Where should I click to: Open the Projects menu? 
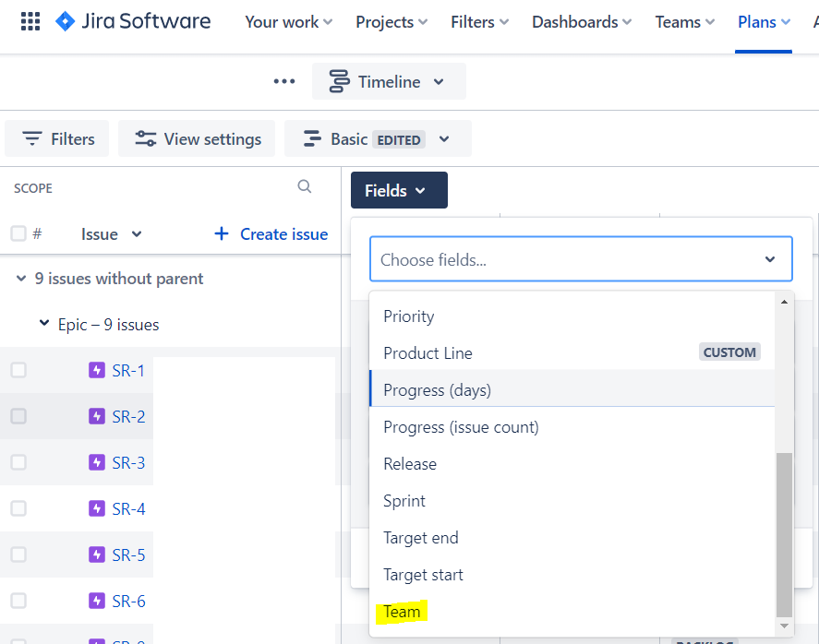pyautogui.click(x=391, y=22)
